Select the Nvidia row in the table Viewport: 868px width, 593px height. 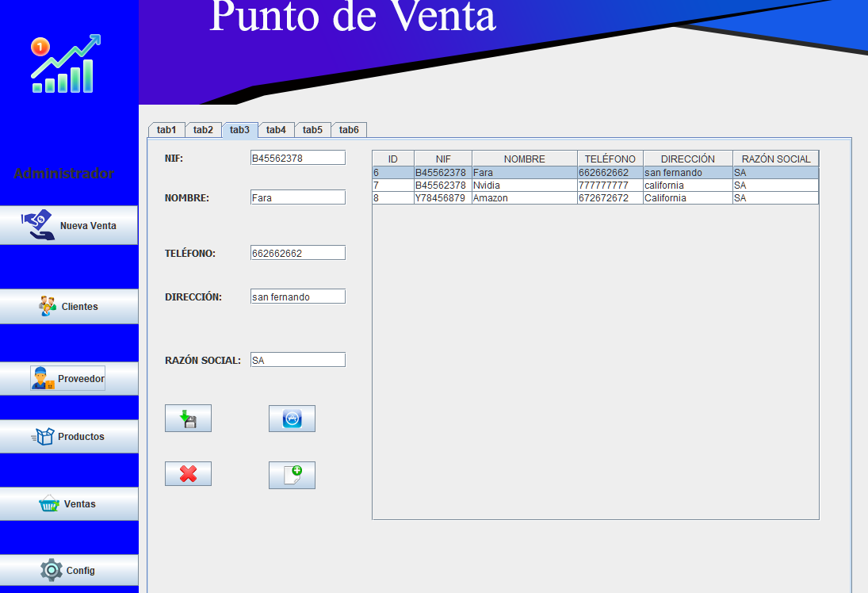click(523, 186)
